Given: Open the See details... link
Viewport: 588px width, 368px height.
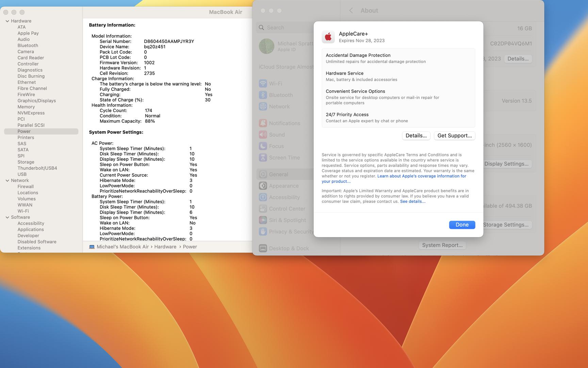Looking at the screenshot, I should (413, 201).
